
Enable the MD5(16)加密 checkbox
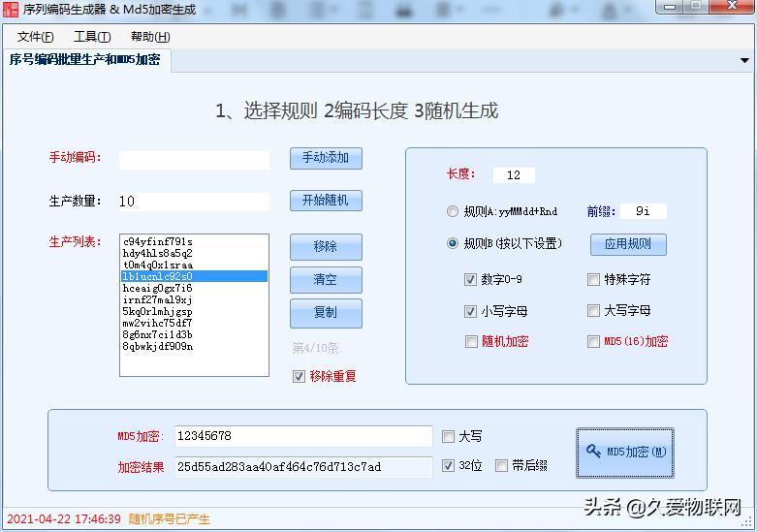tap(593, 342)
